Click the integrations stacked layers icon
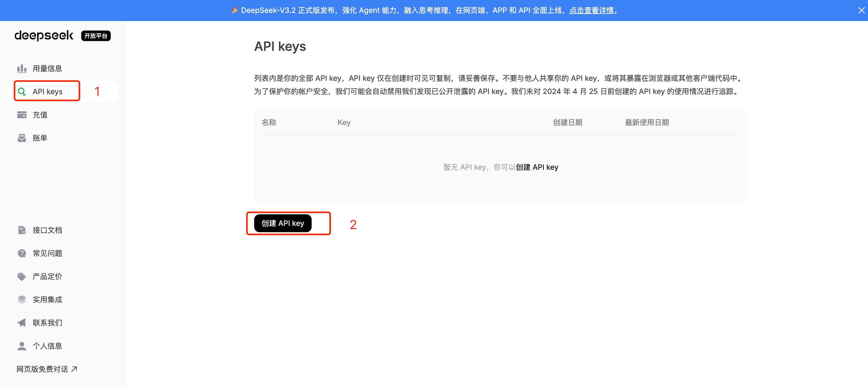Screen dimensions: 868x387 pos(22,300)
